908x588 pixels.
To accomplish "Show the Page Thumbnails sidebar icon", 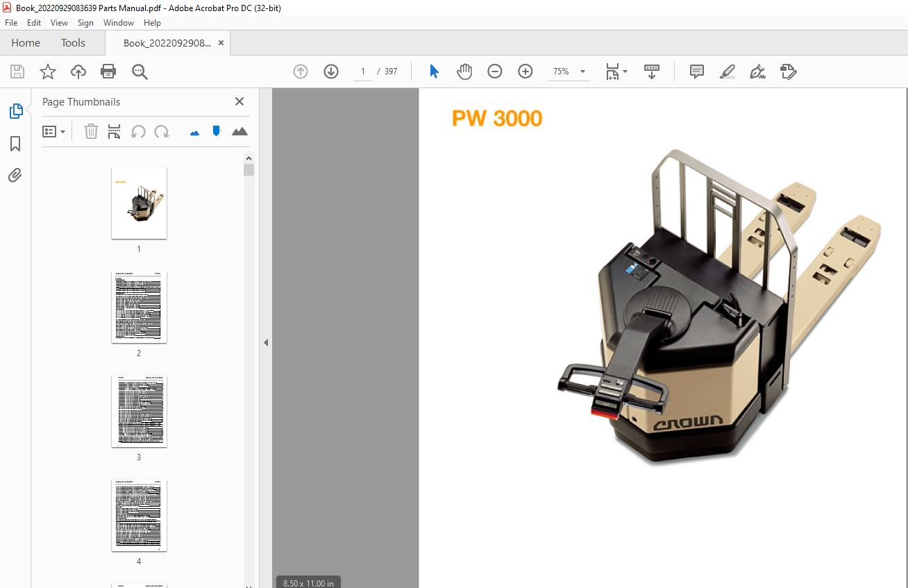I will (15, 110).
